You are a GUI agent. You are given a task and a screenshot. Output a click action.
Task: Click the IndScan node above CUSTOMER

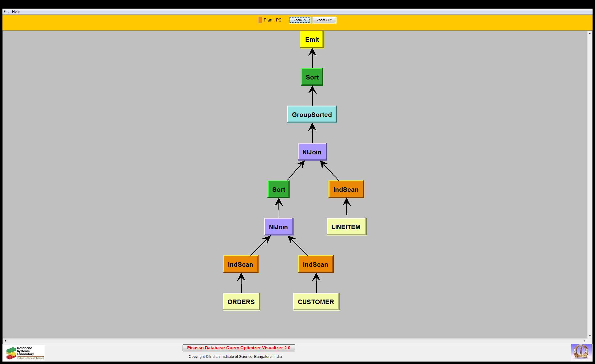click(x=316, y=264)
